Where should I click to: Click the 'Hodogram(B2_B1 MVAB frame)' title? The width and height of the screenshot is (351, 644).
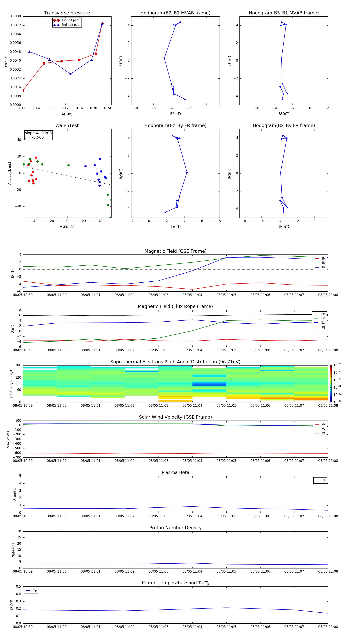(175, 13)
